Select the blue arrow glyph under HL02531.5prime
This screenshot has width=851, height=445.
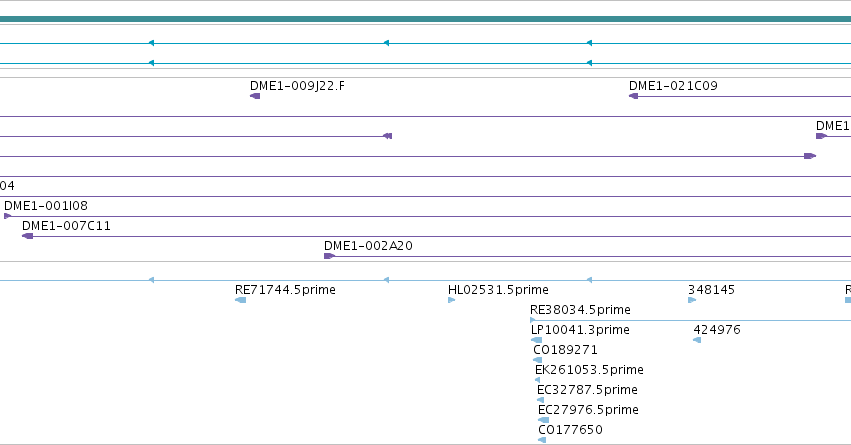point(452,300)
